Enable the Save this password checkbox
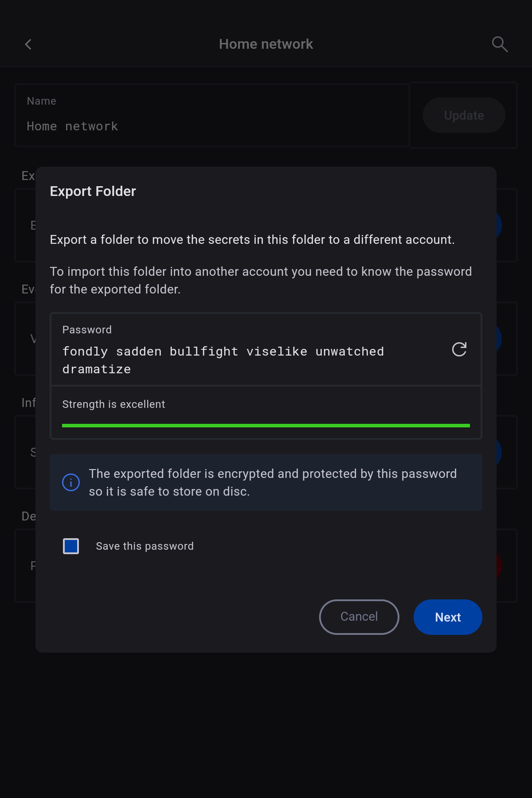This screenshot has height=798, width=532. coord(71,546)
